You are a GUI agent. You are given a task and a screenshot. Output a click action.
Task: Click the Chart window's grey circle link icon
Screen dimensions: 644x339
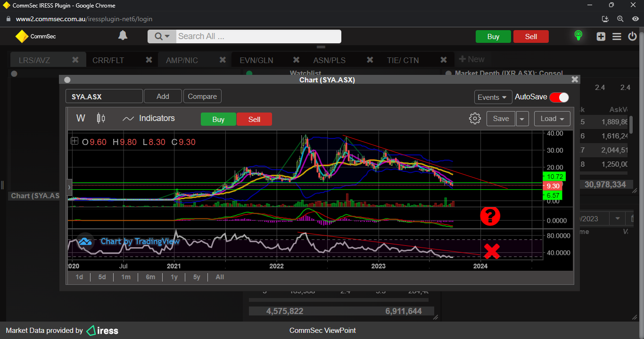point(67,80)
